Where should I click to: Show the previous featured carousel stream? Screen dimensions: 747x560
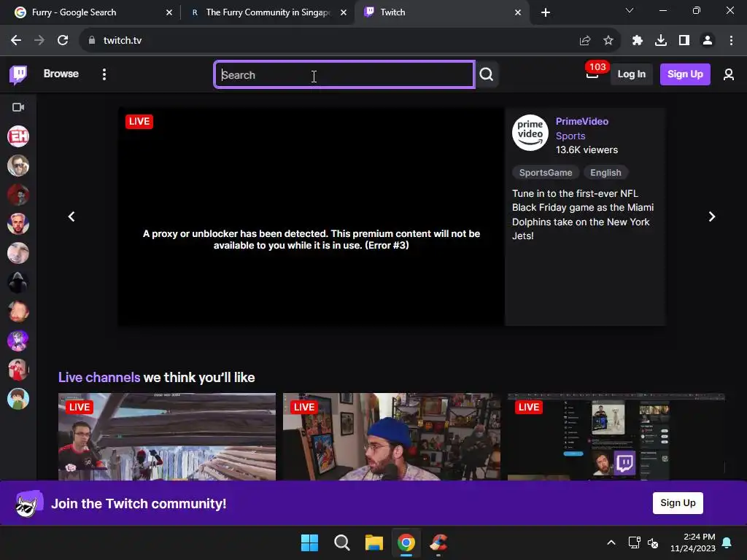tap(71, 217)
